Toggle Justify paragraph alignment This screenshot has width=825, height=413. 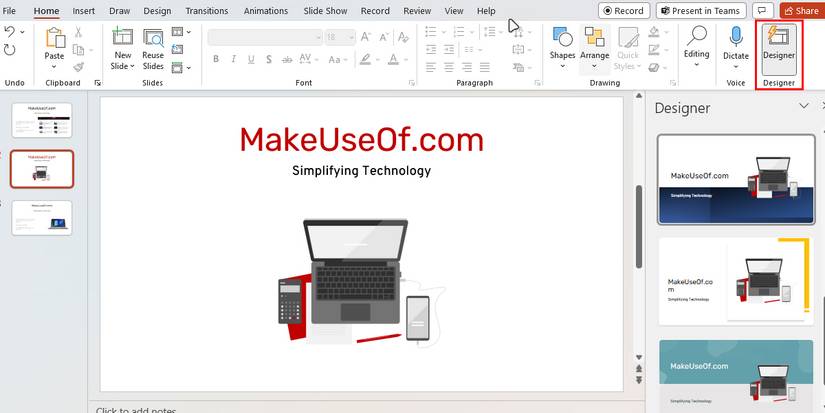point(485,67)
